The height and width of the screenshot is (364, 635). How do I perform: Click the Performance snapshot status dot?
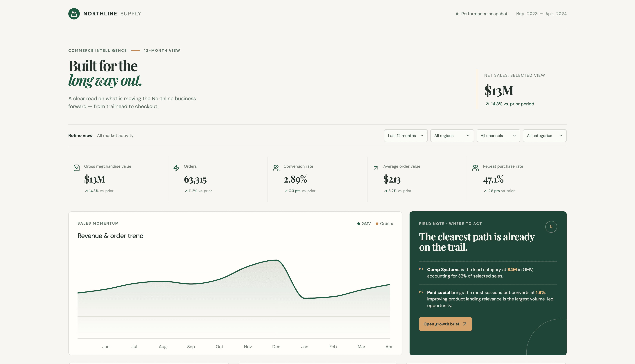coord(457,14)
